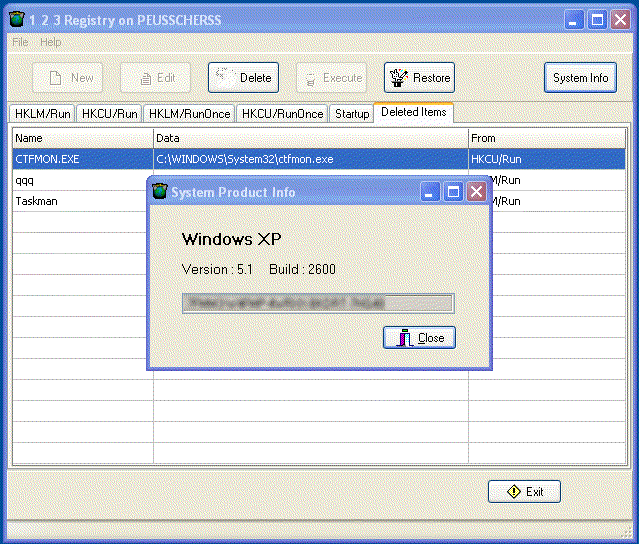Select the qqq entry

pyautogui.click(x=24, y=180)
